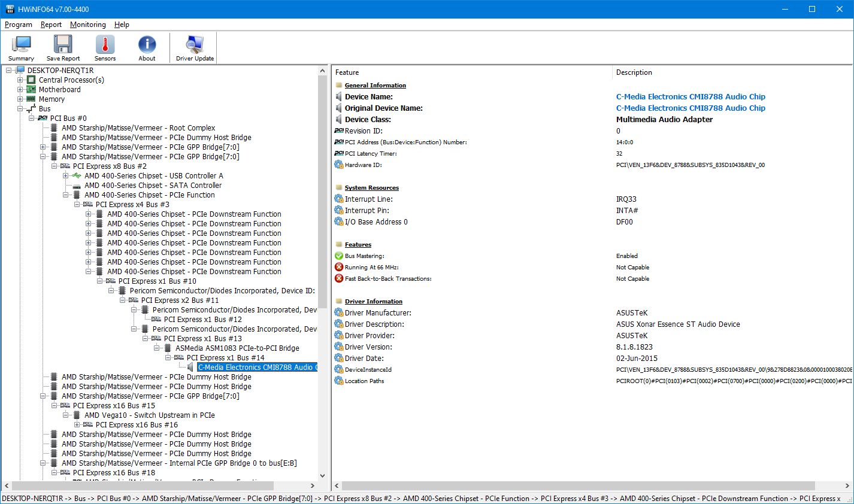
Task: Launch the Driver Update tool
Action: point(195,48)
